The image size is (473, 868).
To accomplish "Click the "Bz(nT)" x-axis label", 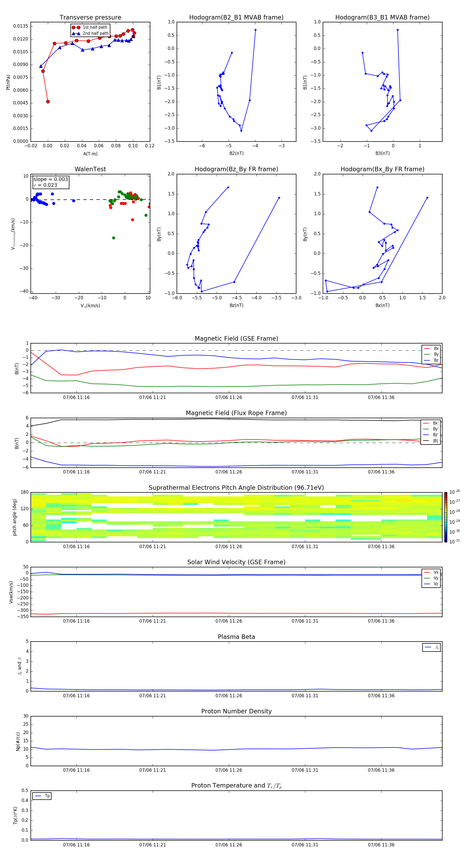I will 236,305.
